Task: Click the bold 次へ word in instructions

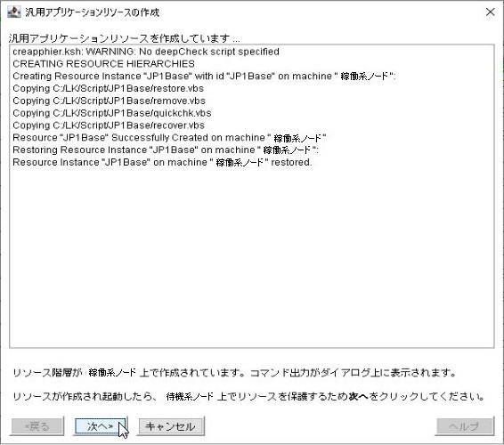Action: [358, 396]
